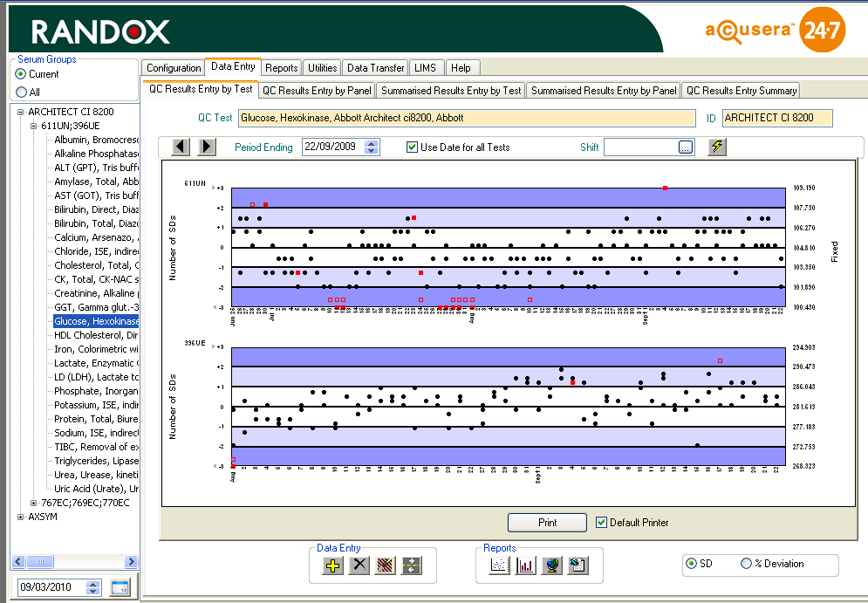Select the % Deviation display option

(746, 564)
